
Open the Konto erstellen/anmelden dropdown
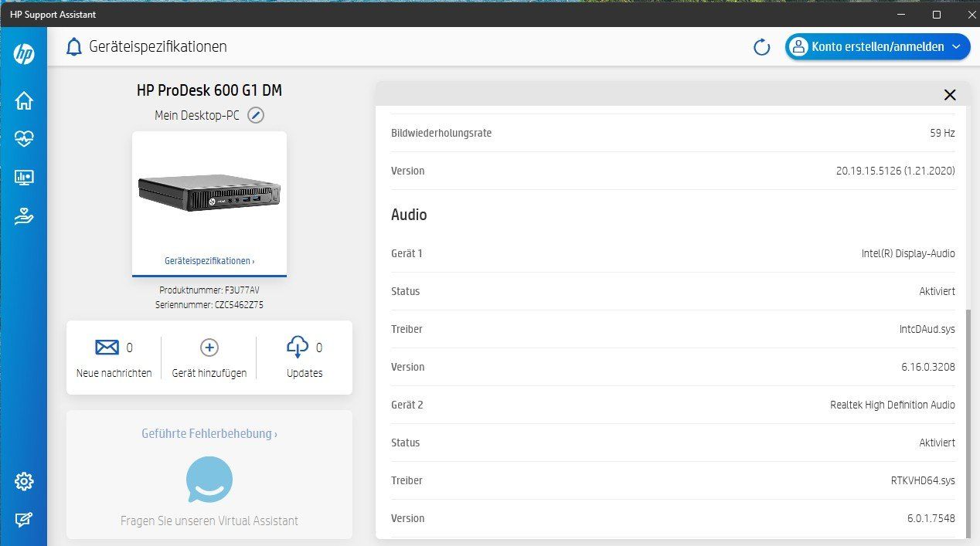tap(878, 47)
